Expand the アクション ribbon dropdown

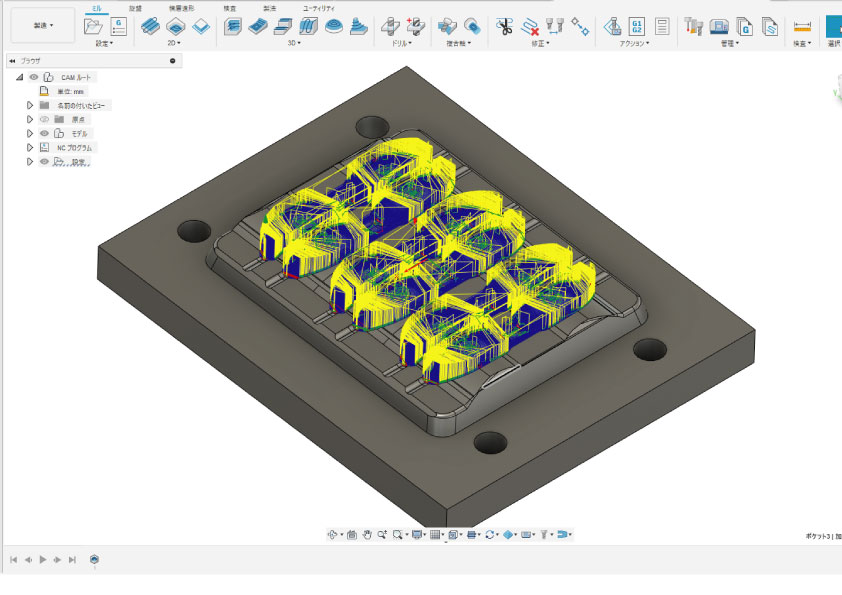(x=634, y=43)
